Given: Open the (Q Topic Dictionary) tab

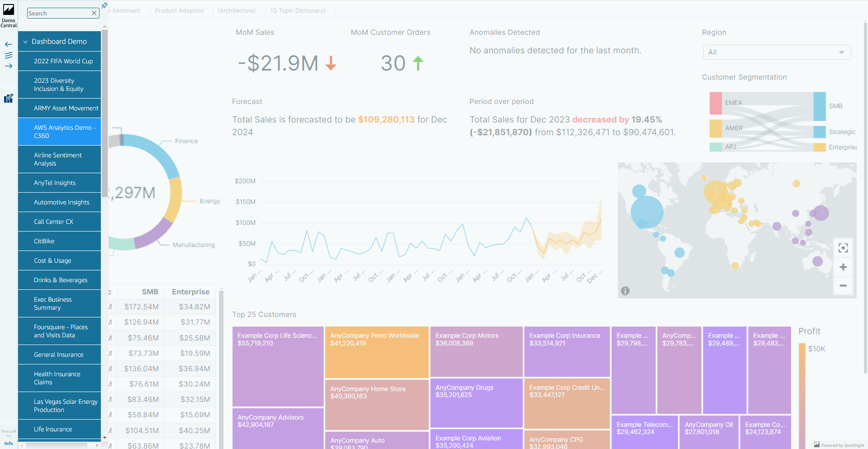Looking at the screenshot, I should [x=298, y=10].
